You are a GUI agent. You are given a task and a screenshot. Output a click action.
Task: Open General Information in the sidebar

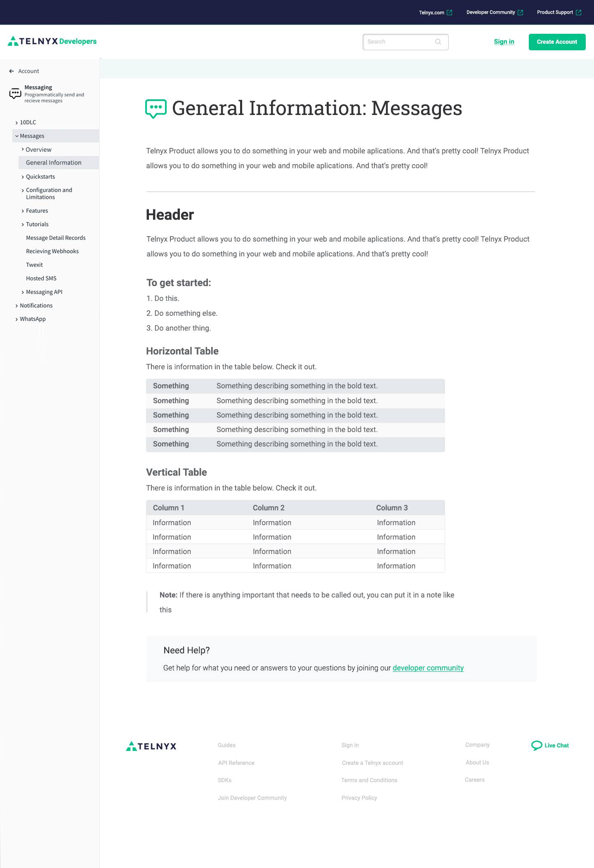pos(54,163)
